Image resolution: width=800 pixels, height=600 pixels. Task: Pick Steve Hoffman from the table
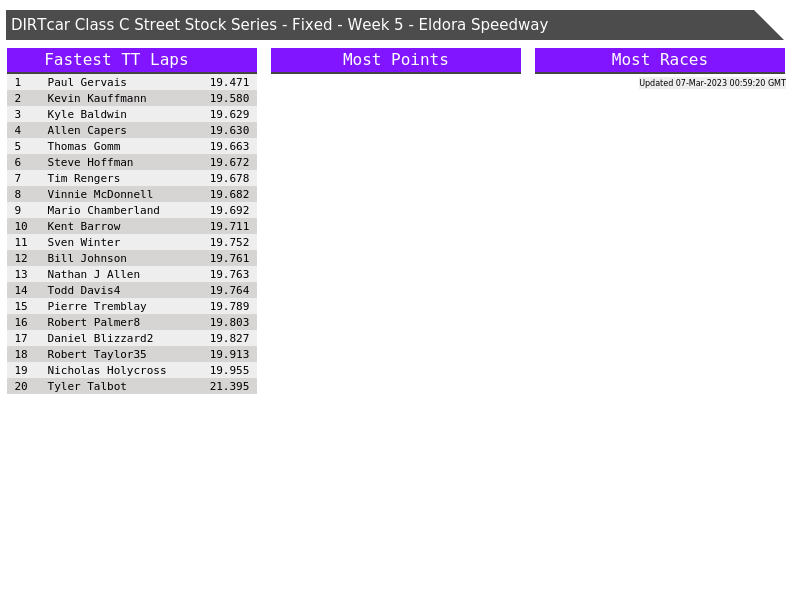(x=90, y=162)
